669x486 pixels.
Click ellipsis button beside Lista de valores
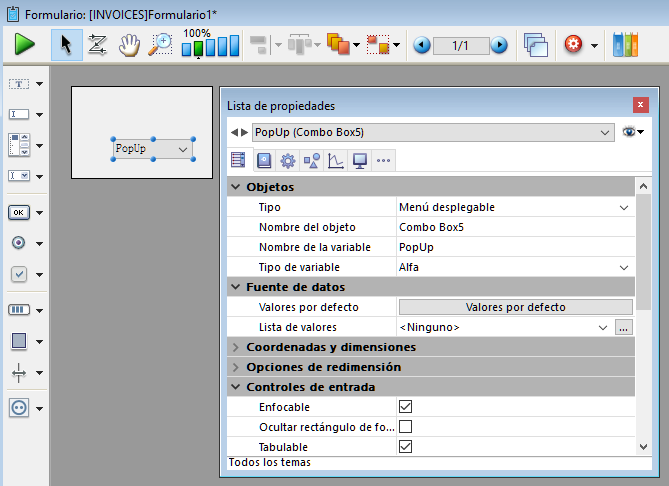(x=623, y=327)
